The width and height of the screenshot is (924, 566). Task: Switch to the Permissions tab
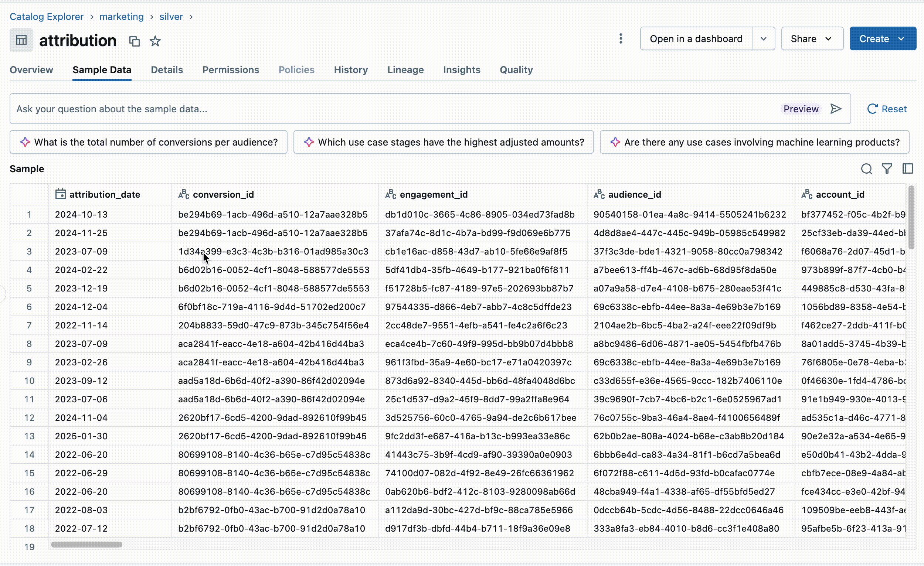pos(231,70)
